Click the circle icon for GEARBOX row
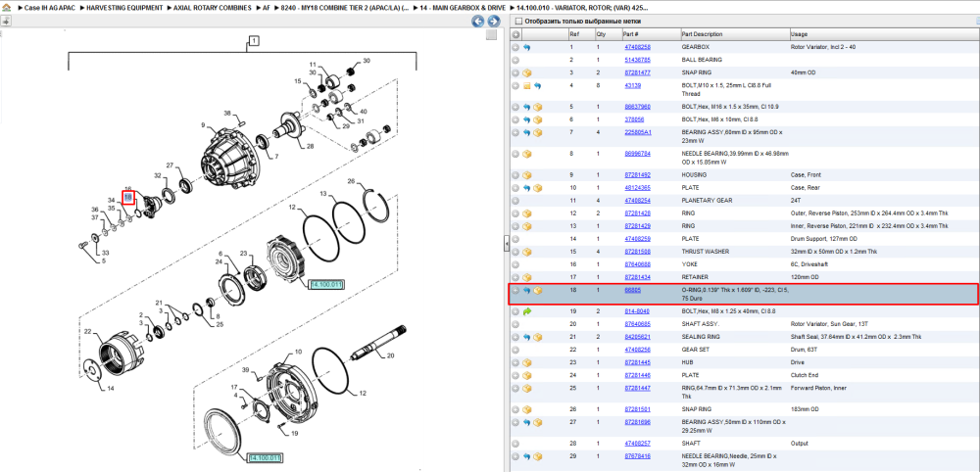The height and width of the screenshot is (472, 980). (x=515, y=47)
